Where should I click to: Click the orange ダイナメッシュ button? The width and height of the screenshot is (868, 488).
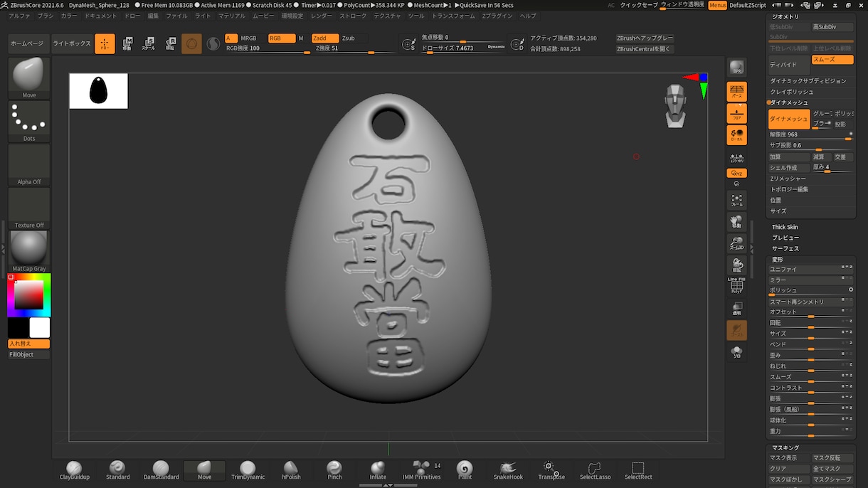click(789, 119)
